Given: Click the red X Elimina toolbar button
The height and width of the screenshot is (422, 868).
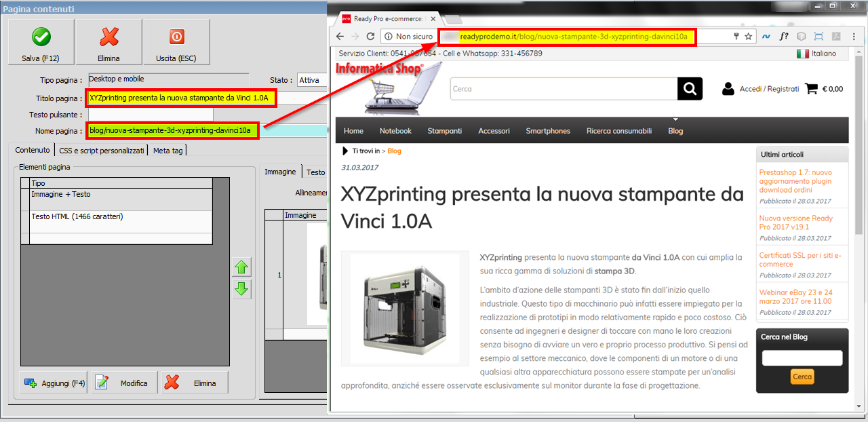Looking at the screenshot, I should click(108, 42).
